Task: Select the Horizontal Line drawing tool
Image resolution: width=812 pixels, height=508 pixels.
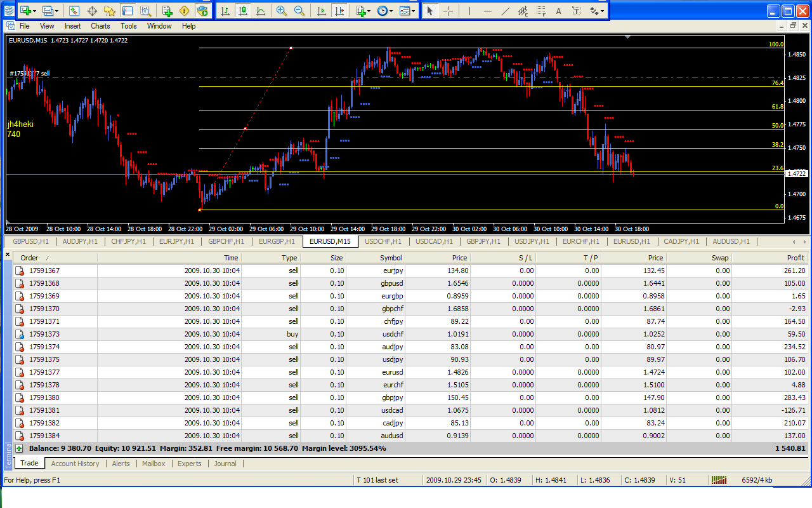Action: 487,10
